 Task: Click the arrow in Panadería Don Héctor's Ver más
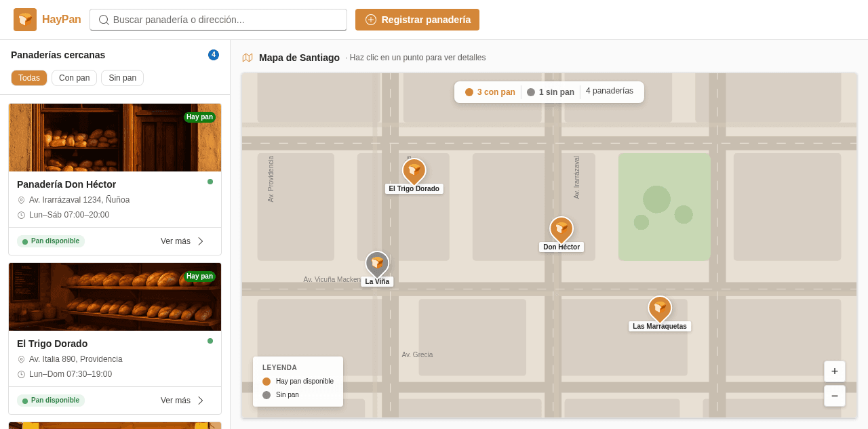coord(200,241)
